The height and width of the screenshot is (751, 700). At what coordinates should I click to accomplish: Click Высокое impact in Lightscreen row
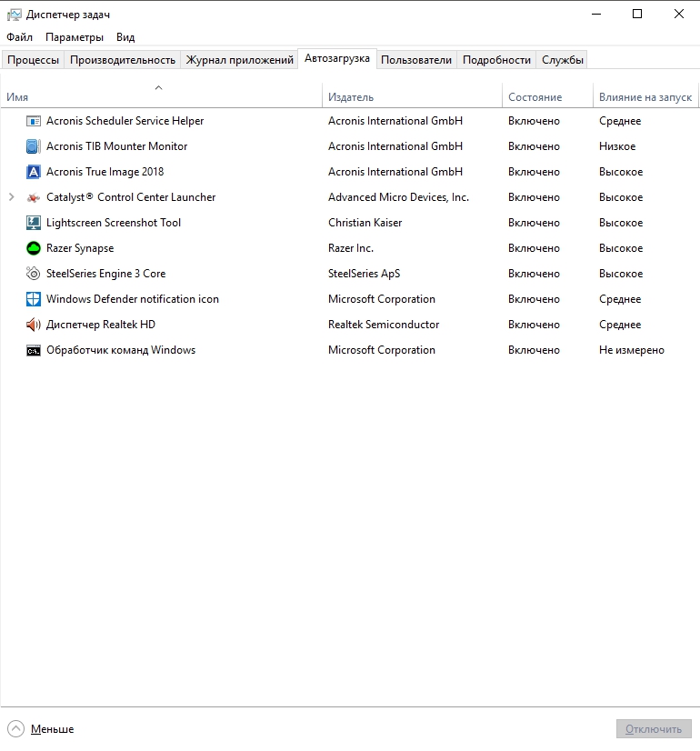pyautogui.click(x=621, y=223)
